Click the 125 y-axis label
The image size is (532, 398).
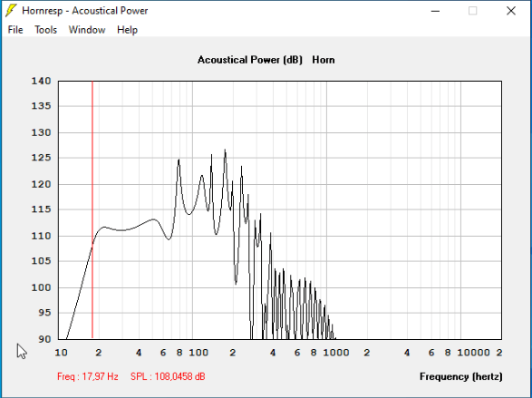41,158
